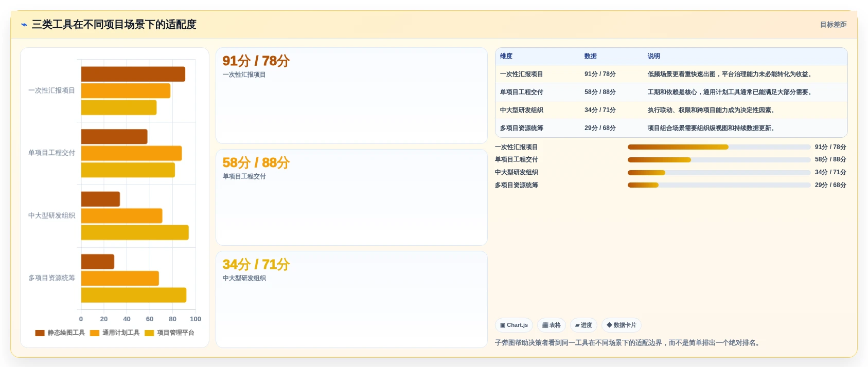Screen dimensions: 868x367
Task: Click the 91分 / 78分 table data cell
Action: tap(600, 75)
